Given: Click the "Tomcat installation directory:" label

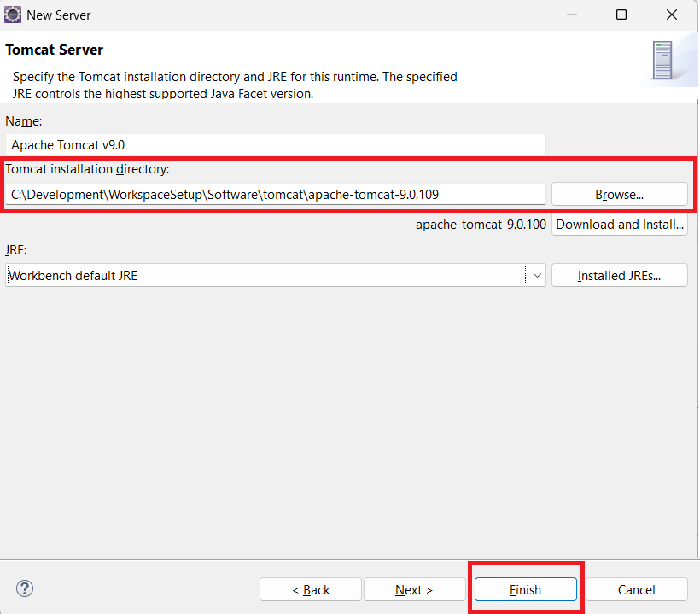Looking at the screenshot, I should pyautogui.click(x=88, y=169).
